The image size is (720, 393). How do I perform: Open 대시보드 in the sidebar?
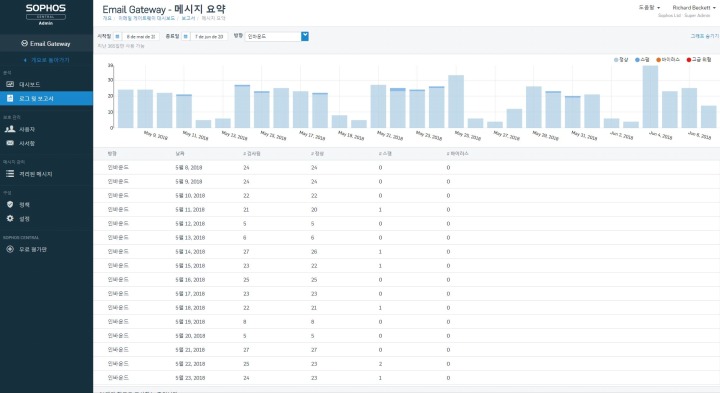pyautogui.click(x=29, y=84)
